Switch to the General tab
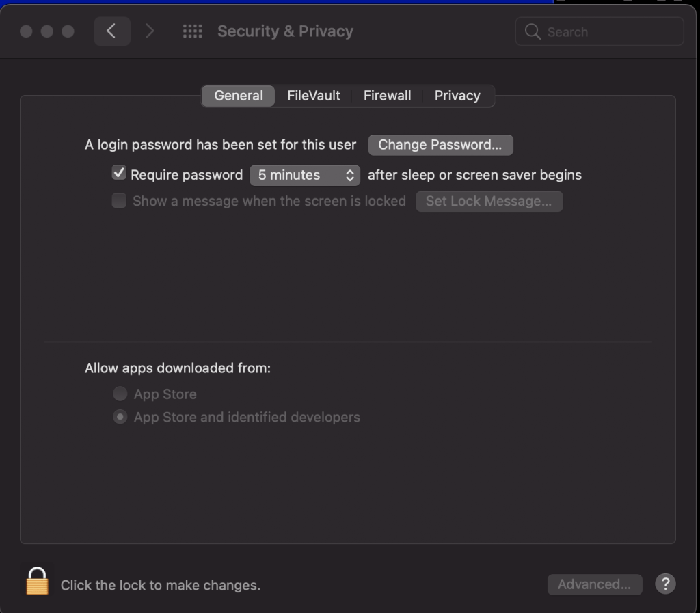The image size is (700, 613). pos(238,96)
